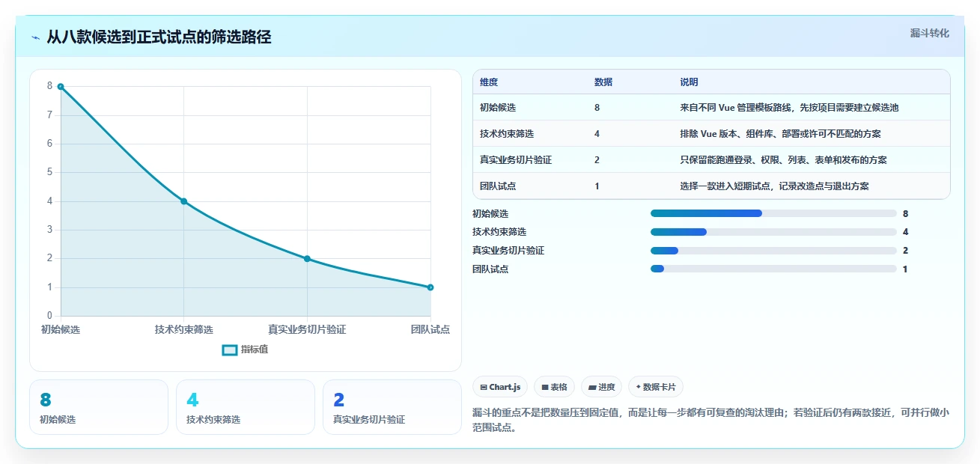Select the 团队试点 table row cell
Screen dimensions: 980x464
pos(498,186)
